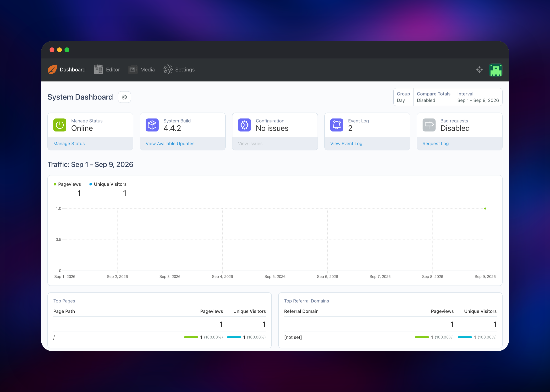Open the Media navigation item
This screenshot has height=392, width=550.
(141, 70)
